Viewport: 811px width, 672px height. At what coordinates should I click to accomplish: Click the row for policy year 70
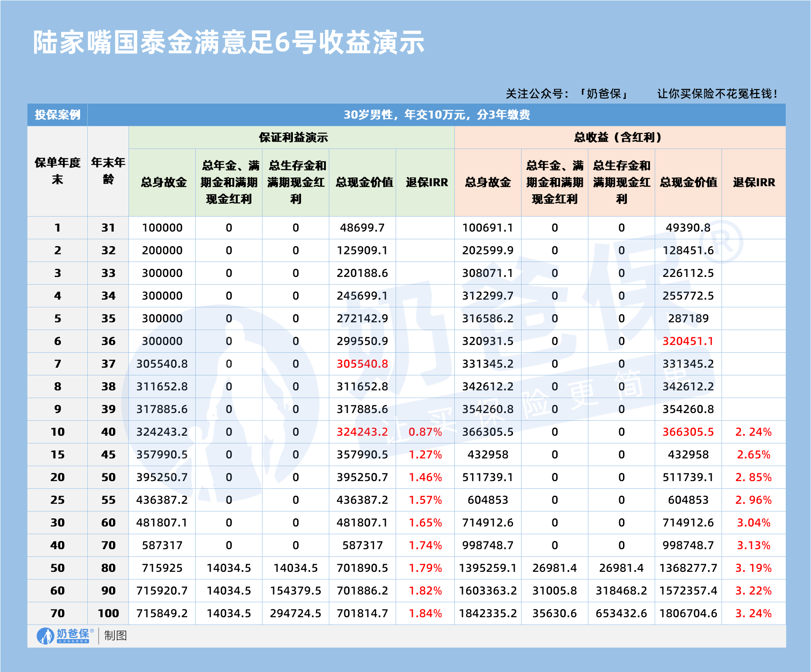tap(58, 613)
